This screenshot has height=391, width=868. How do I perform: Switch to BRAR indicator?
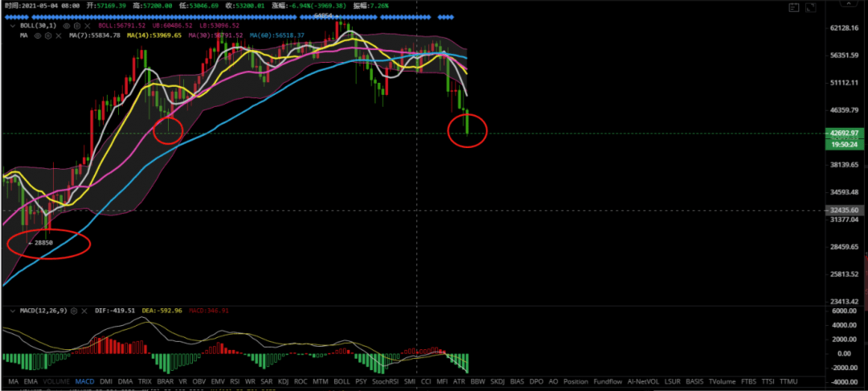pyautogui.click(x=166, y=381)
